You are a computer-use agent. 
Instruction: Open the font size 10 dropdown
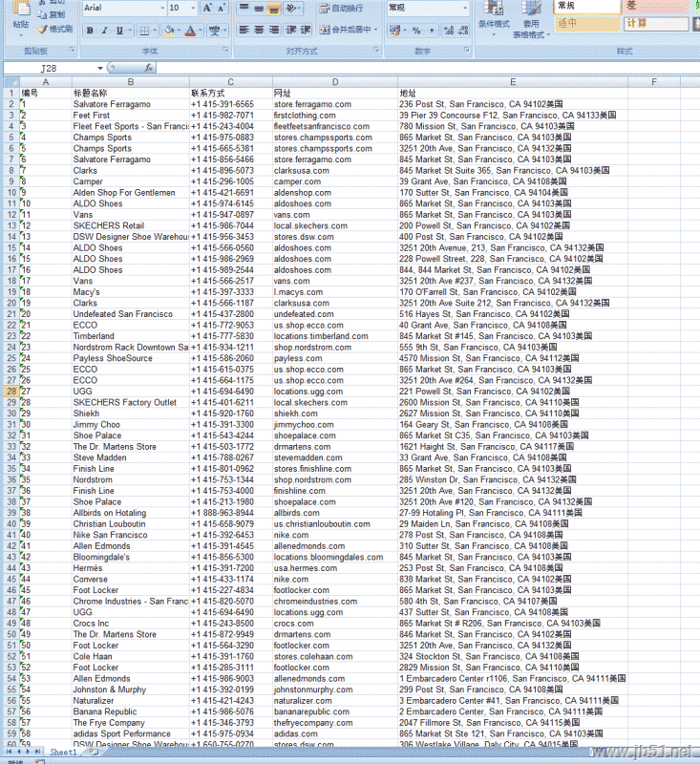(193, 9)
